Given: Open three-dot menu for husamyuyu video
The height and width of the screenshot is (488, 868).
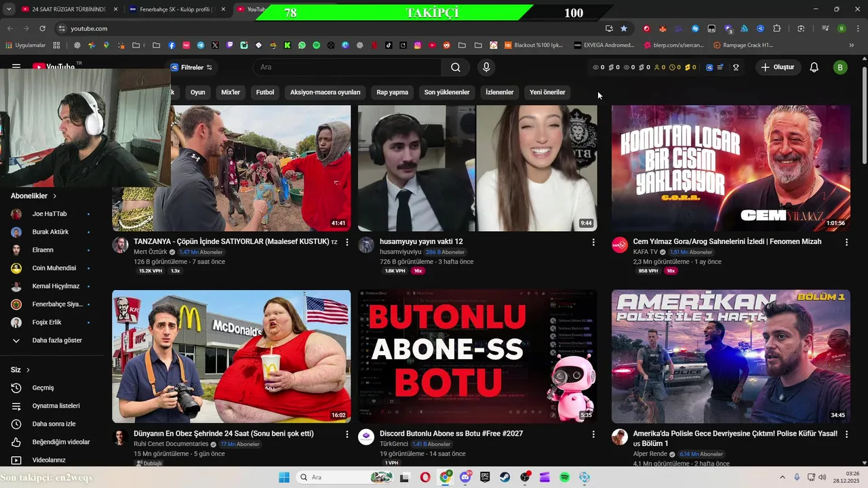Looking at the screenshot, I should 593,242.
